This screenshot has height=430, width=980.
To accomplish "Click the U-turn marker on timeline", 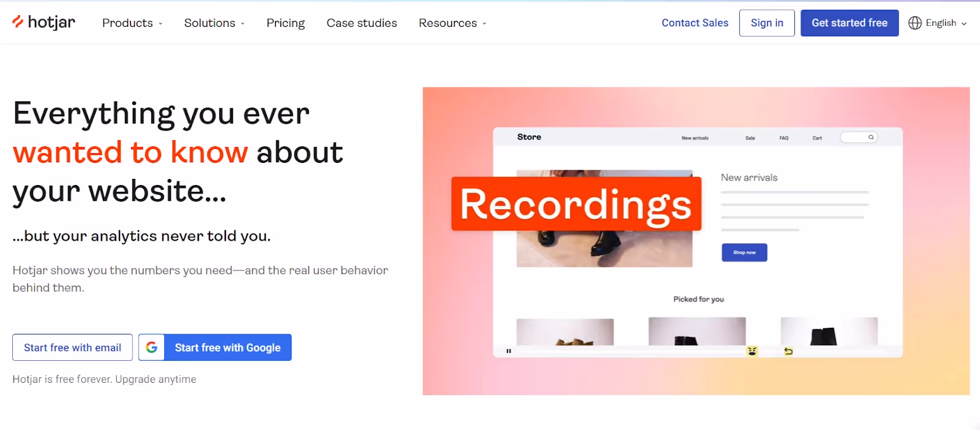I will pyautogui.click(x=788, y=351).
